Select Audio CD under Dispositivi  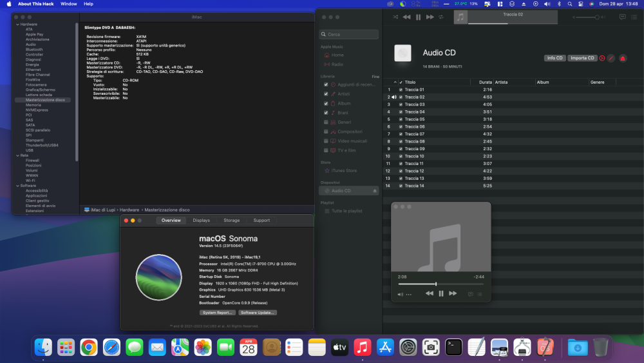[348, 191]
